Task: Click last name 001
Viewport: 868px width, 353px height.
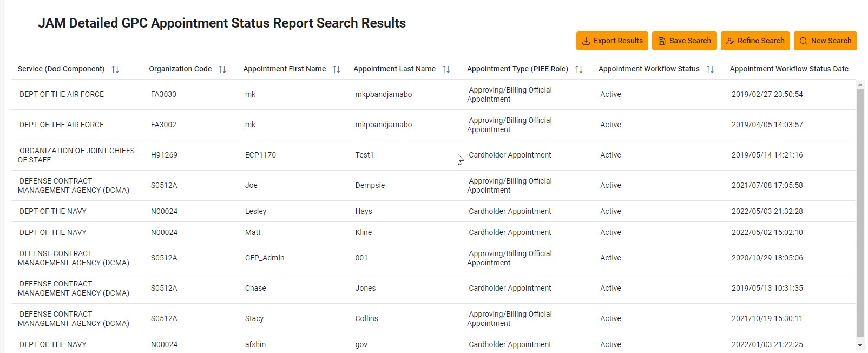Action: tap(361, 258)
